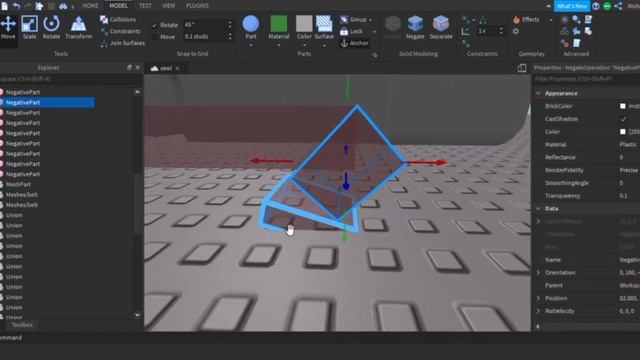Toggle the Rotate snap checkbox
The width and height of the screenshot is (640, 360).
pyautogui.click(x=154, y=25)
